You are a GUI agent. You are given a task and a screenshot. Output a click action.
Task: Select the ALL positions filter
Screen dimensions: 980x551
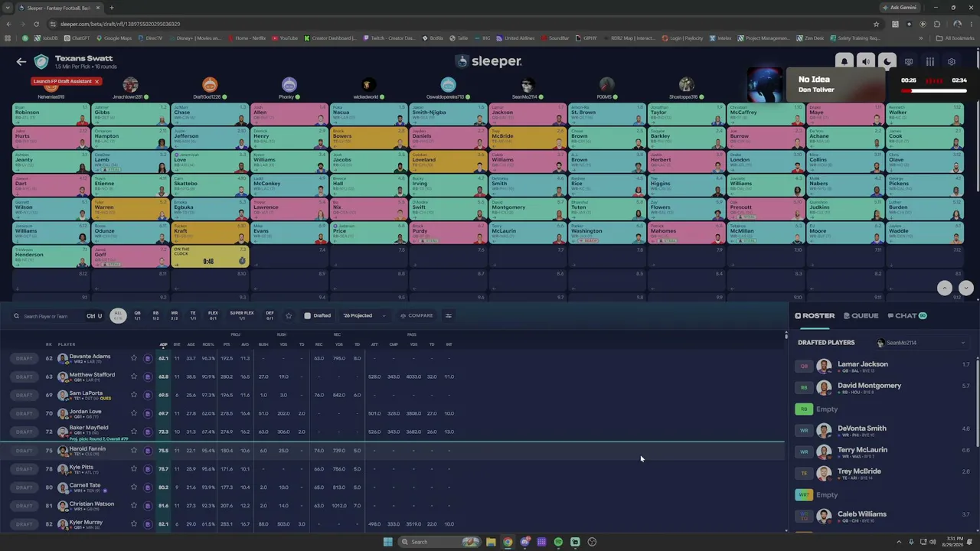(x=118, y=315)
